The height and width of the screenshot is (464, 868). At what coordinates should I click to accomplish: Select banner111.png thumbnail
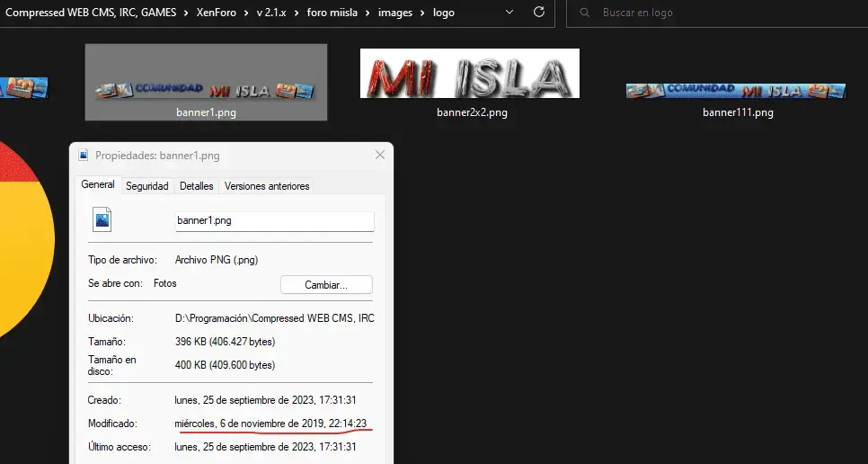[736, 90]
